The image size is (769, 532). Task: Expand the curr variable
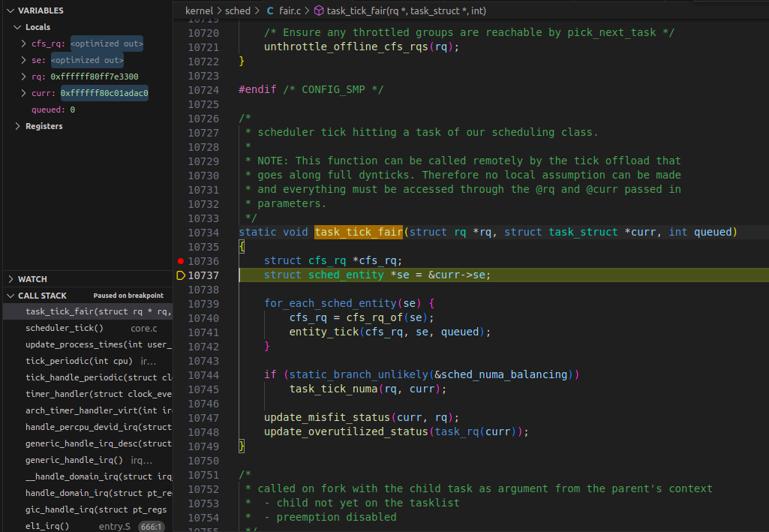pos(23,93)
